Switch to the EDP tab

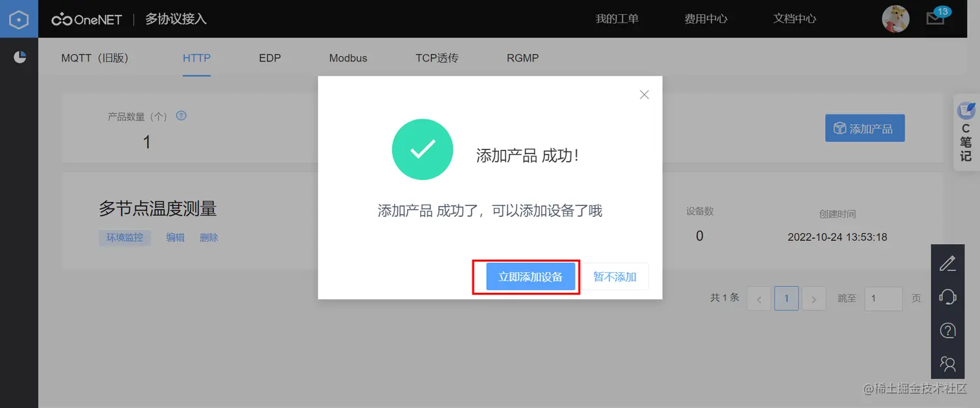coord(270,58)
